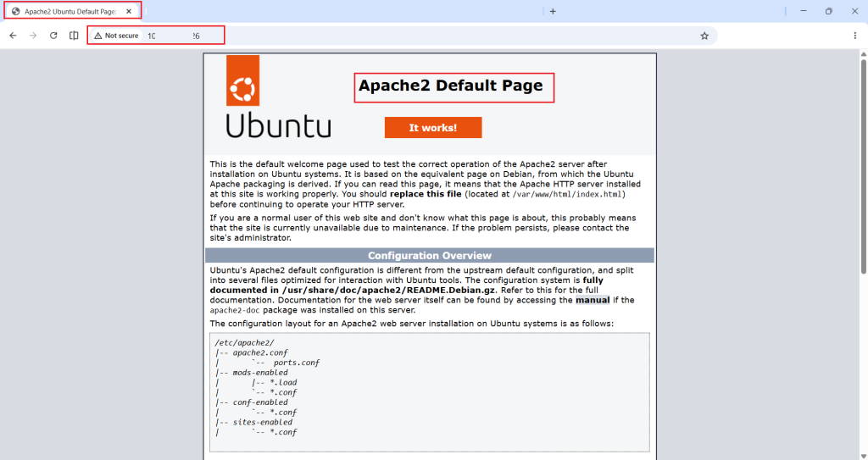Click the sites-enabled tree entry

(263, 422)
